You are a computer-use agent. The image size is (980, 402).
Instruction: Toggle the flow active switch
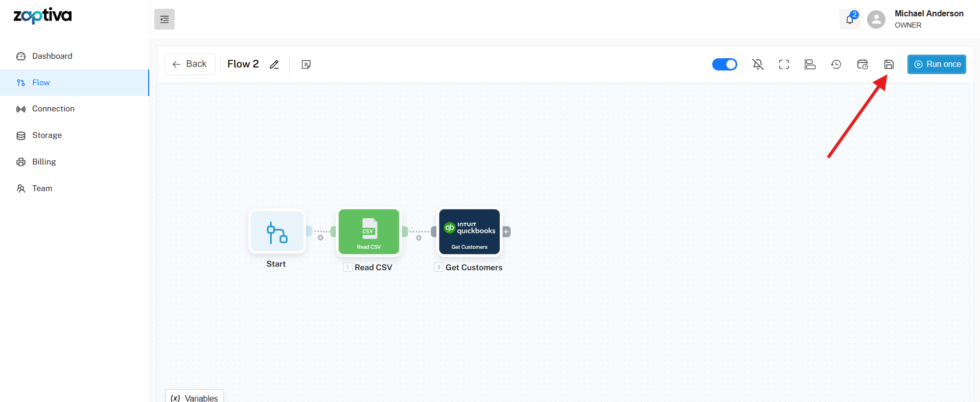click(x=724, y=64)
